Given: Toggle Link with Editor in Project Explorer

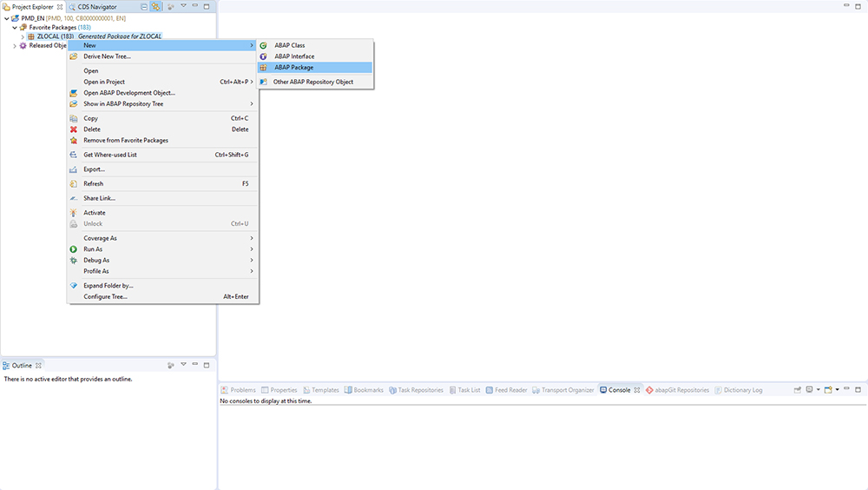Looking at the screenshot, I should click(156, 7).
